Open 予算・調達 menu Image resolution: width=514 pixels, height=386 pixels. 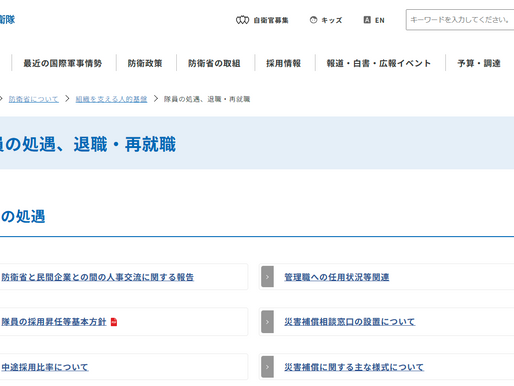coord(479,63)
